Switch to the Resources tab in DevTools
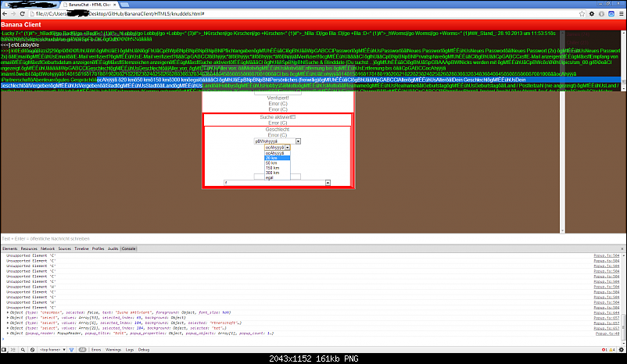The width and height of the screenshot is (627, 364). click(x=29, y=248)
